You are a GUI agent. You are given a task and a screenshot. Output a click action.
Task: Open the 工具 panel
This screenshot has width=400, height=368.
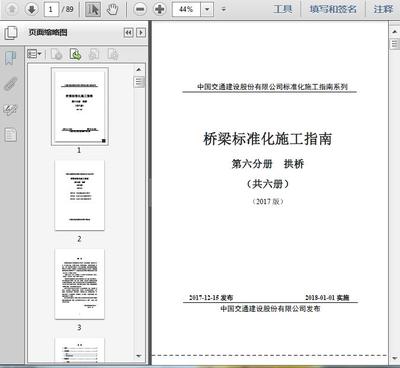click(x=283, y=9)
